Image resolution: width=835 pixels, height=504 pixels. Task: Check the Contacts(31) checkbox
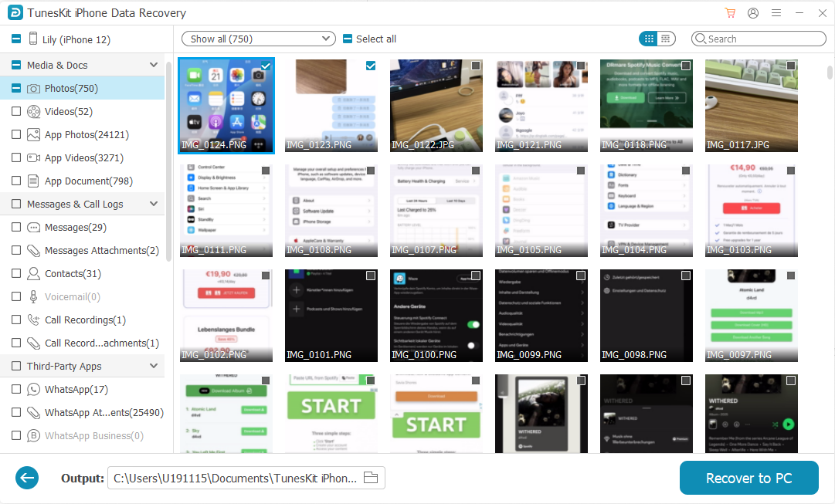(x=16, y=273)
